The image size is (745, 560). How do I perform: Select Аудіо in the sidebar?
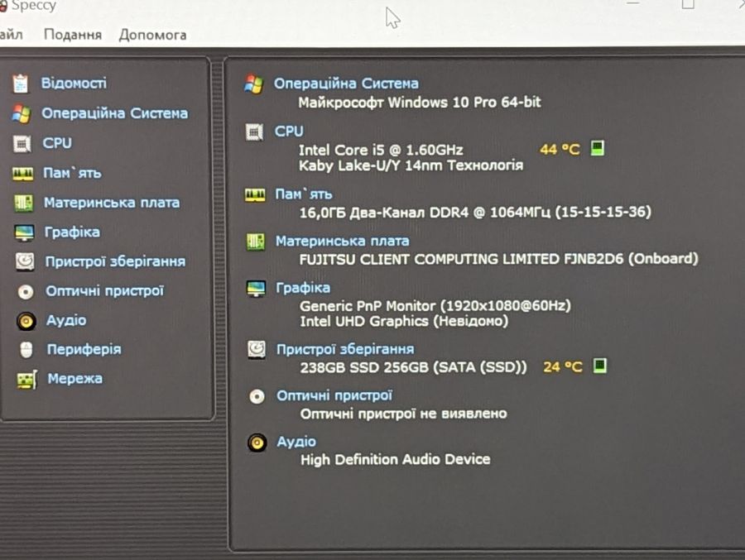66,320
